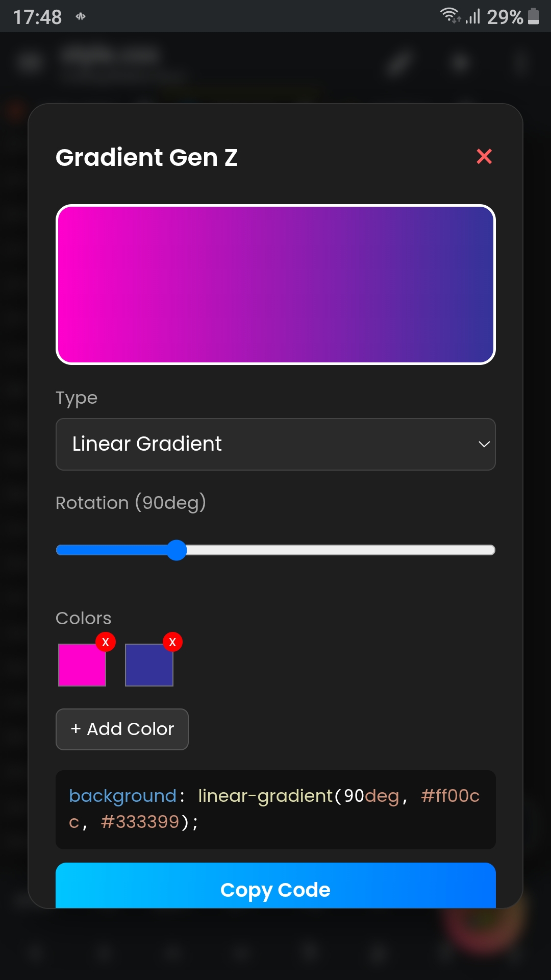551x980 pixels.
Task: Close the Gradient Gen Z dialog
Action: (x=484, y=156)
